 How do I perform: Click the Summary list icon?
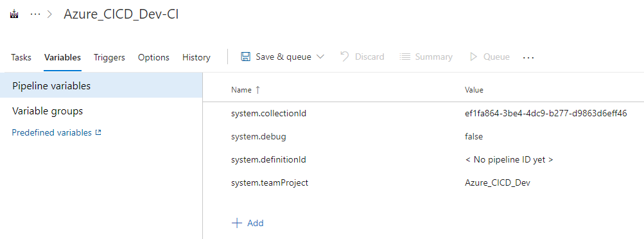coord(405,57)
